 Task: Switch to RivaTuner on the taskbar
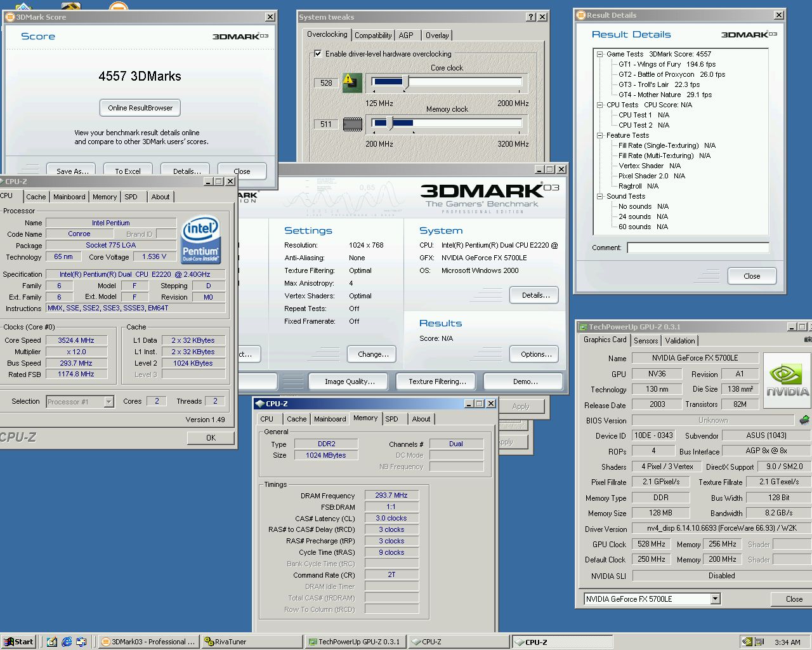252,642
